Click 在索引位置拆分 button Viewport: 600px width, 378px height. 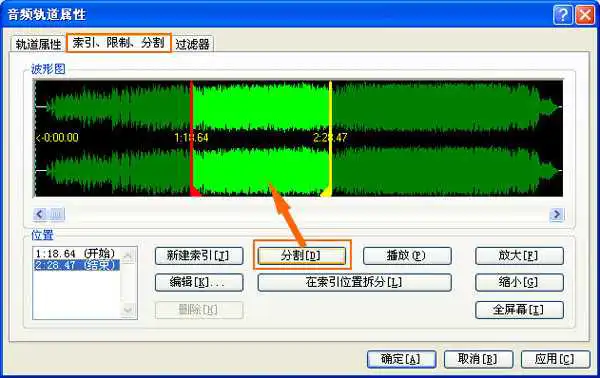click(354, 283)
